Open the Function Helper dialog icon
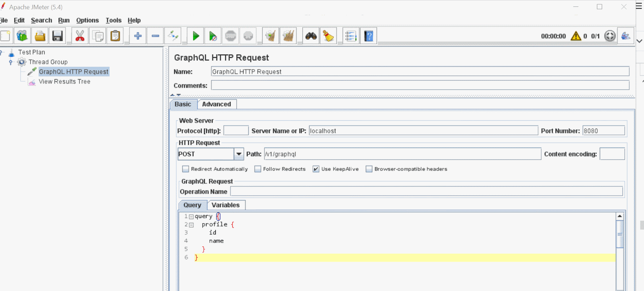644x291 pixels. tap(351, 36)
